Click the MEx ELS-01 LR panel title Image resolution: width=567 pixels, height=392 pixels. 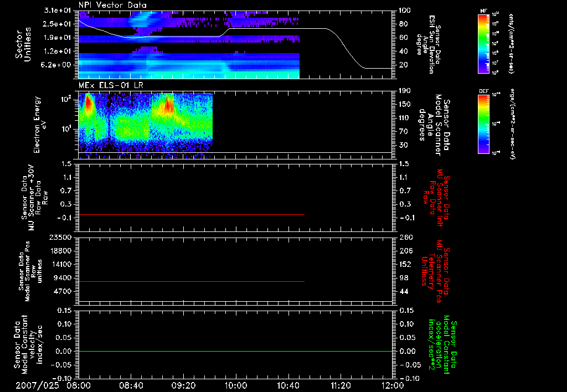[x=112, y=86]
